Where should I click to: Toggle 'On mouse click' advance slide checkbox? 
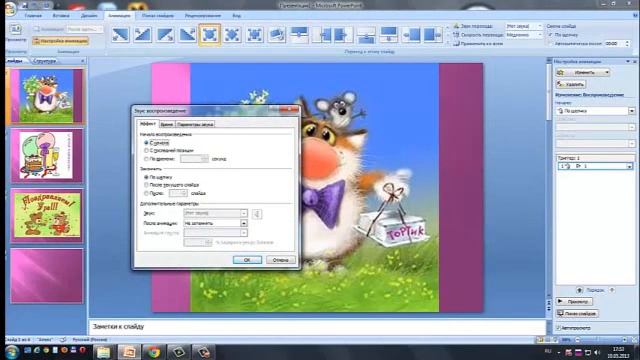click(x=550, y=35)
